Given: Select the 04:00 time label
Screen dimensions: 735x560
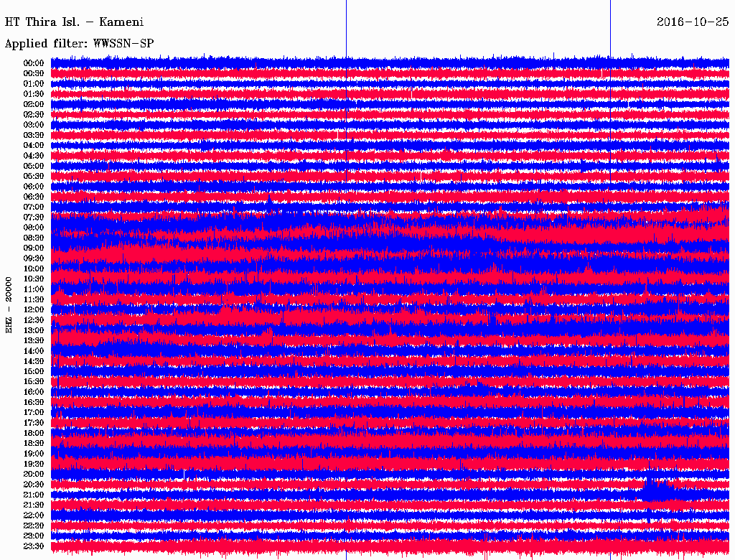Looking at the screenshot, I should [34, 146].
